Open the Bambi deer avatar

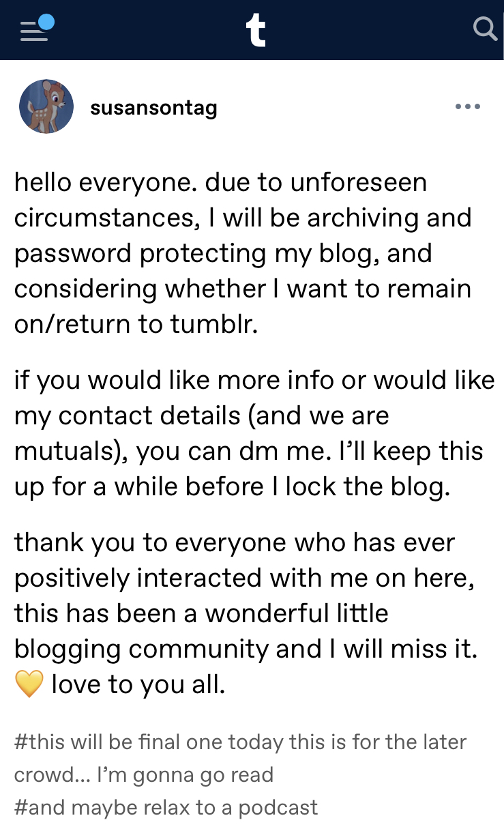point(46,106)
